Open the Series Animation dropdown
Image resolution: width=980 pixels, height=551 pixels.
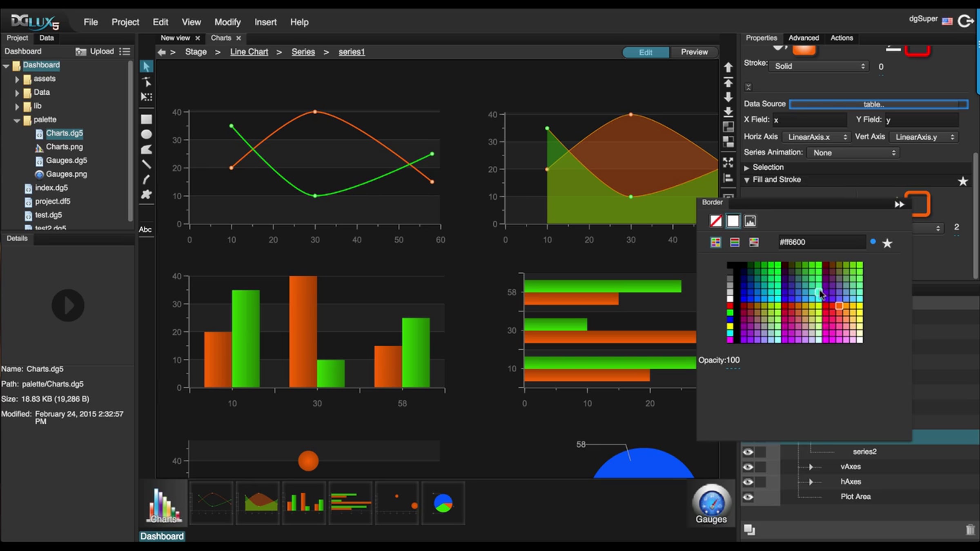point(853,153)
